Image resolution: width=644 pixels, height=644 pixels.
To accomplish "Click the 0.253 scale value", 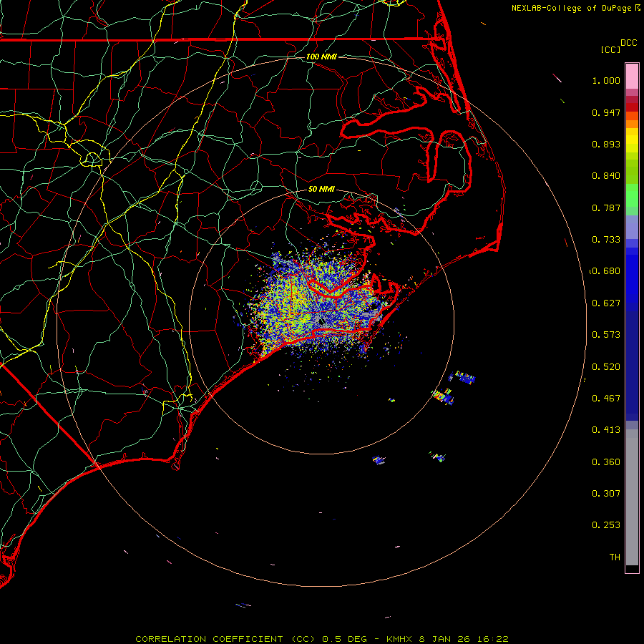I will (x=606, y=525).
